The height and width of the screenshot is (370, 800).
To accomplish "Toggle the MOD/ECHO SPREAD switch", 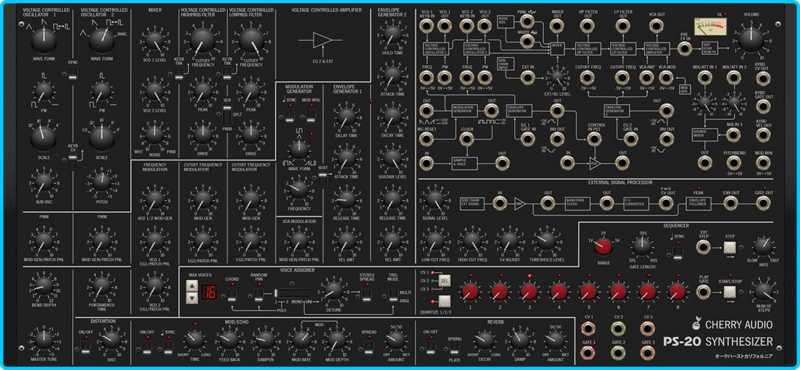I will [369, 348].
